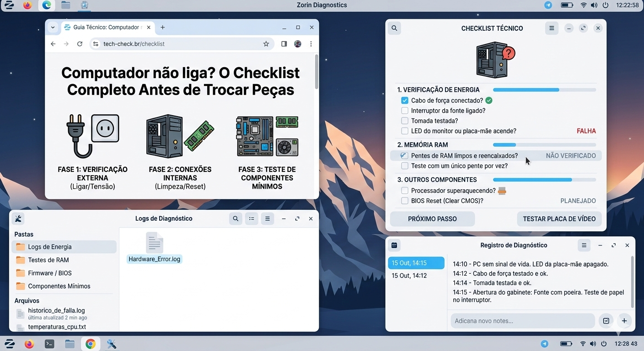Select the 'Guia Técnico: Computador' browser tab

tap(105, 27)
